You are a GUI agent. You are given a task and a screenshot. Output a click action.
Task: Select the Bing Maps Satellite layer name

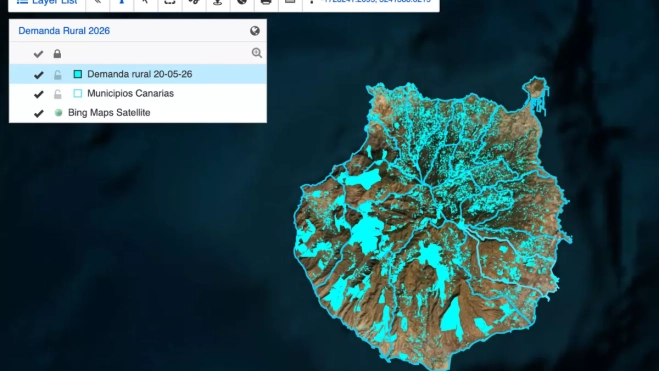(x=109, y=113)
